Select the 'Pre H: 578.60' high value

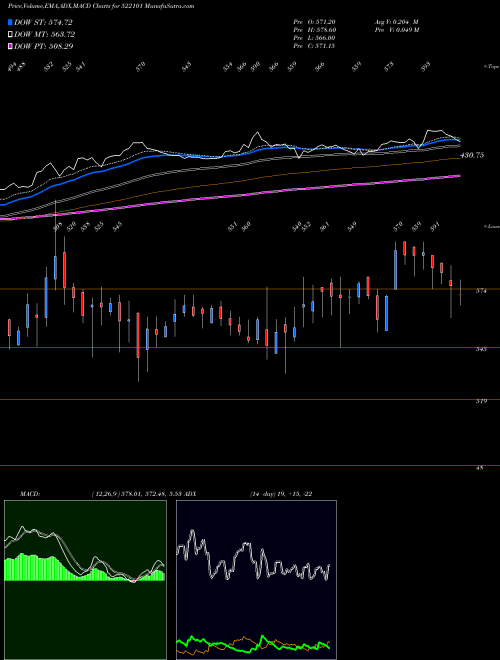click(x=314, y=30)
